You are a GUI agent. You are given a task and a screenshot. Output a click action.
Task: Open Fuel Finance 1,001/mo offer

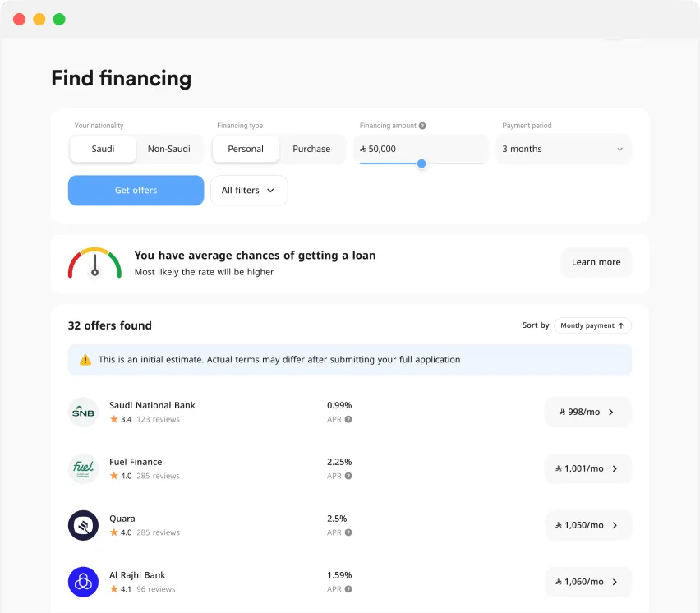[587, 468]
